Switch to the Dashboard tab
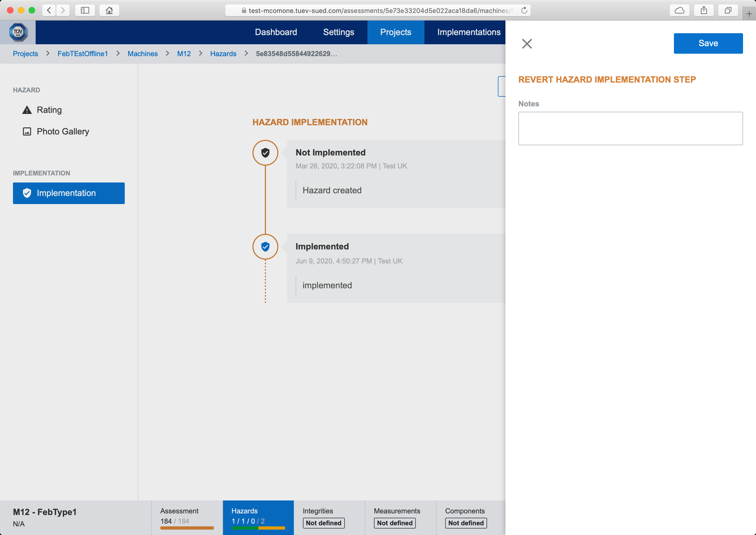Screen dimensions: 756x535 click(x=276, y=32)
